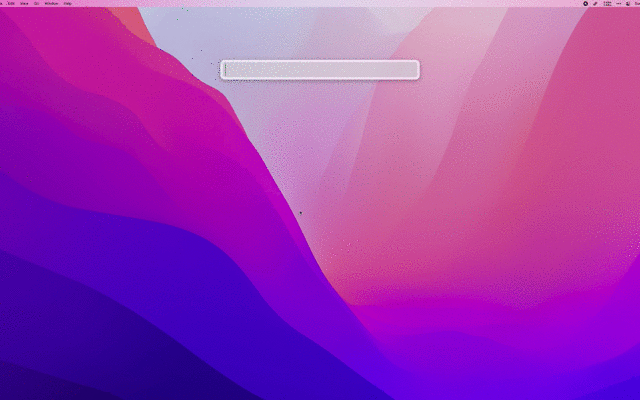Open the network speed stats menu bar item
The width and height of the screenshot is (640, 400).
point(607,3)
